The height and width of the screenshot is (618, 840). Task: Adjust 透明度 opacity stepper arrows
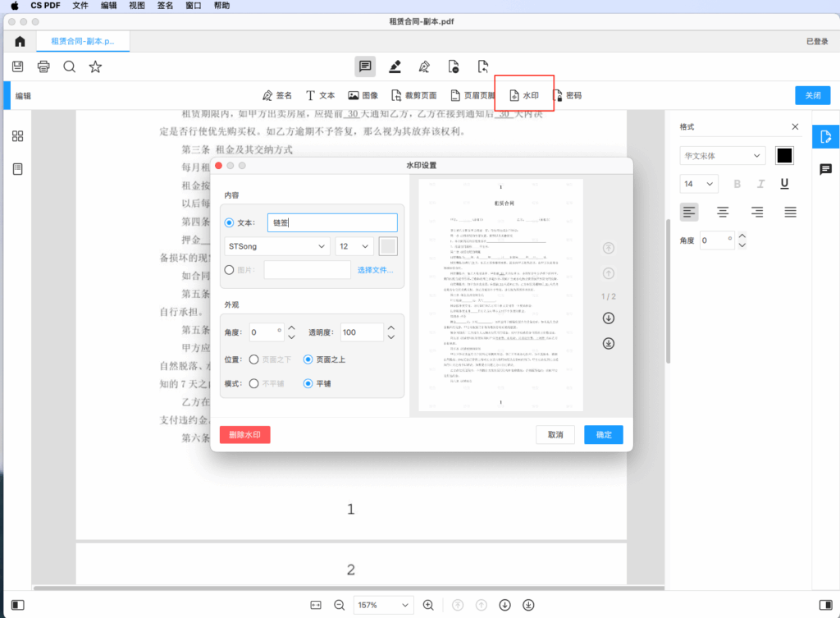pyautogui.click(x=391, y=332)
